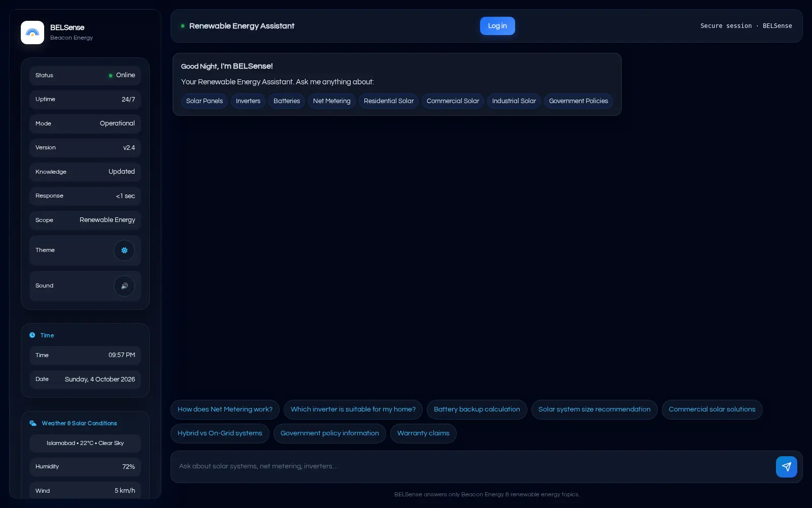
Task: Choose the Warranty claims suggestion
Action: [x=423, y=433]
